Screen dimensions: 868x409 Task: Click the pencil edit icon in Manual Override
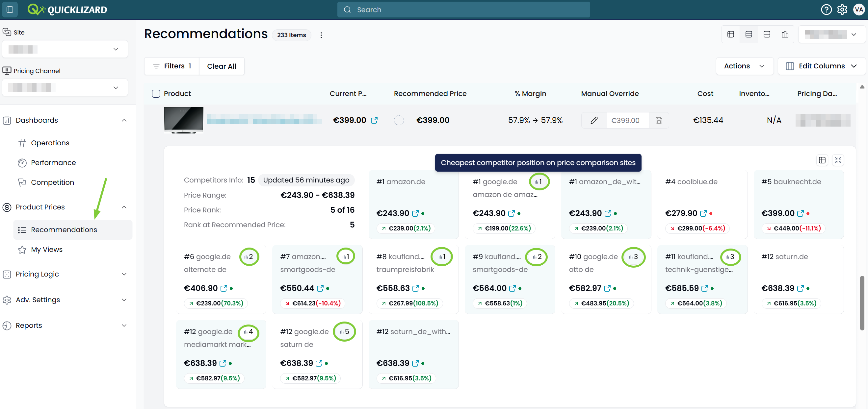pyautogui.click(x=594, y=120)
